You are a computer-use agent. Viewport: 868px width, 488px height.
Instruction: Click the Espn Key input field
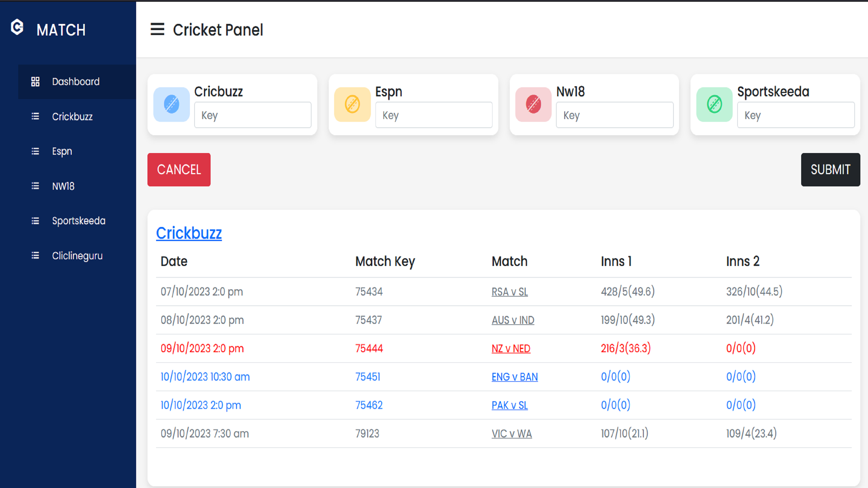tap(434, 115)
